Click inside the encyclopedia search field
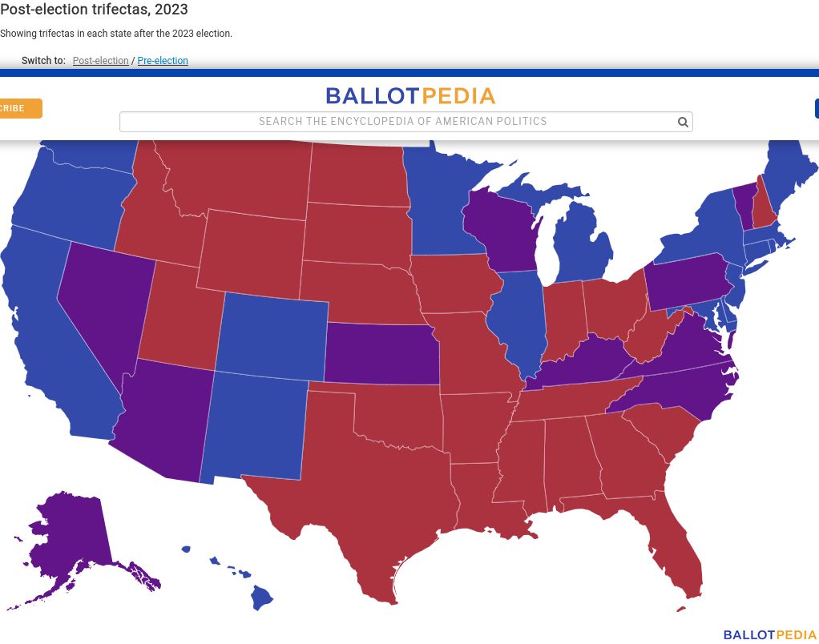Screen dimensions: 819x644 (x=401, y=122)
